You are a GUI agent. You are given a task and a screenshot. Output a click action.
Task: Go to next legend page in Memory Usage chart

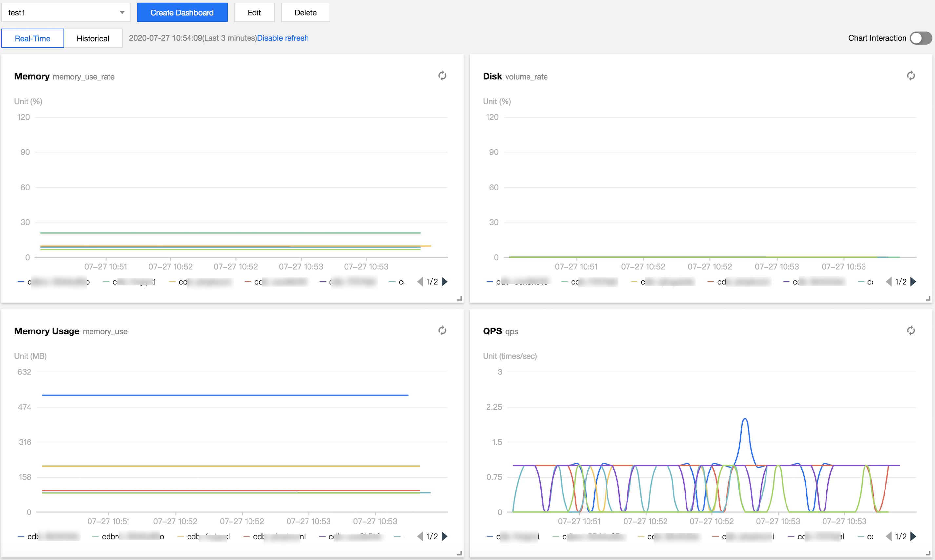tap(445, 536)
